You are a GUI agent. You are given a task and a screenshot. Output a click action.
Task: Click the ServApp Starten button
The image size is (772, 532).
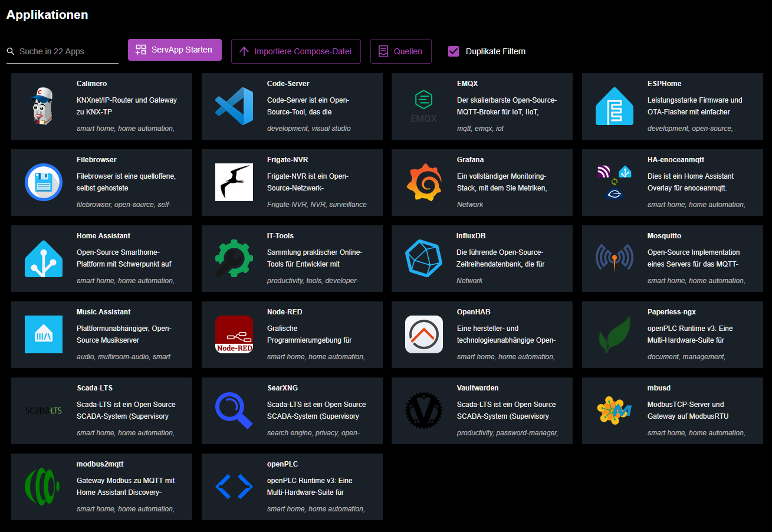175,50
